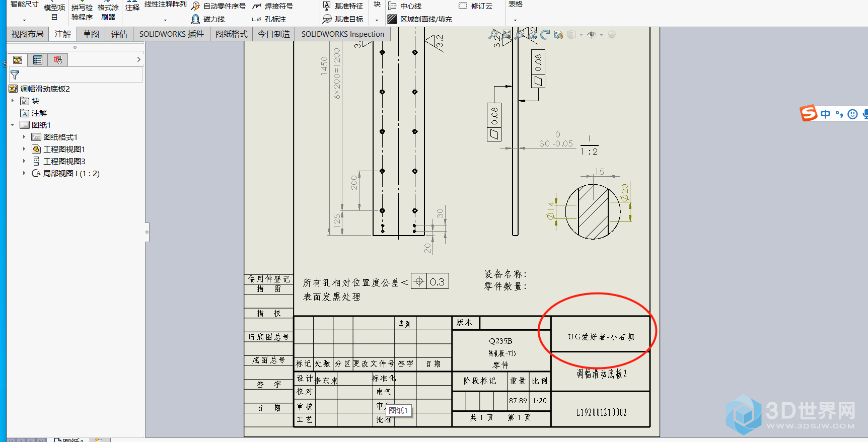Open the dropdown under 线性注释阵列

[x=165, y=20]
